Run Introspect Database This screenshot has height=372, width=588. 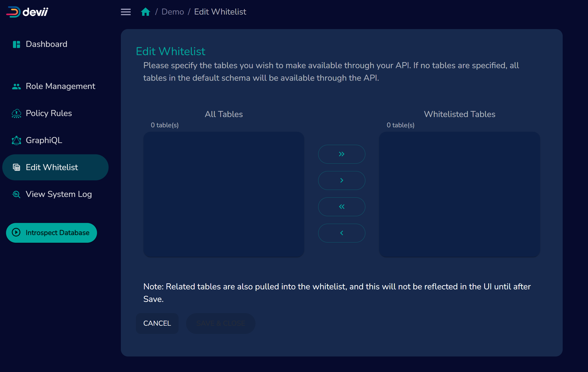pyautogui.click(x=51, y=233)
